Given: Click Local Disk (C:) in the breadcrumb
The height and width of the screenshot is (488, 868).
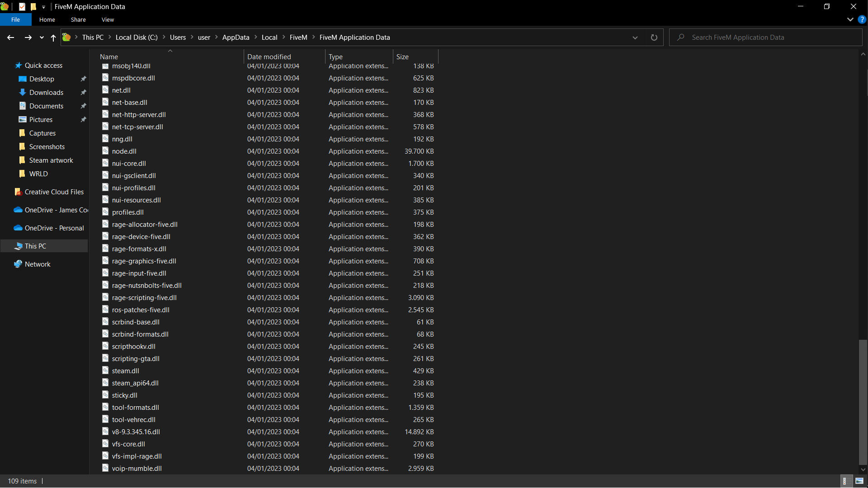Looking at the screenshot, I should tap(137, 38).
